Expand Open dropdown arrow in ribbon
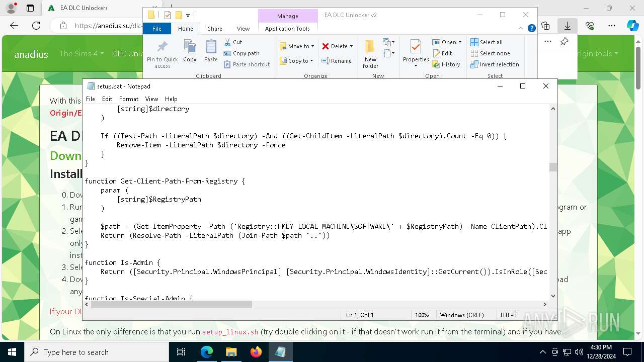The height and width of the screenshot is (362, 644). (x=460, y=42)
